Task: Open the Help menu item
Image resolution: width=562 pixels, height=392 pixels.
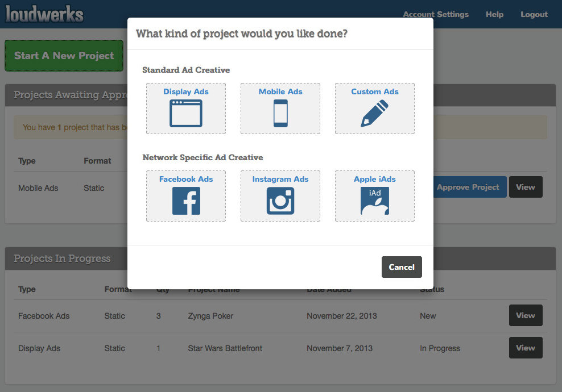Action: 494,15
